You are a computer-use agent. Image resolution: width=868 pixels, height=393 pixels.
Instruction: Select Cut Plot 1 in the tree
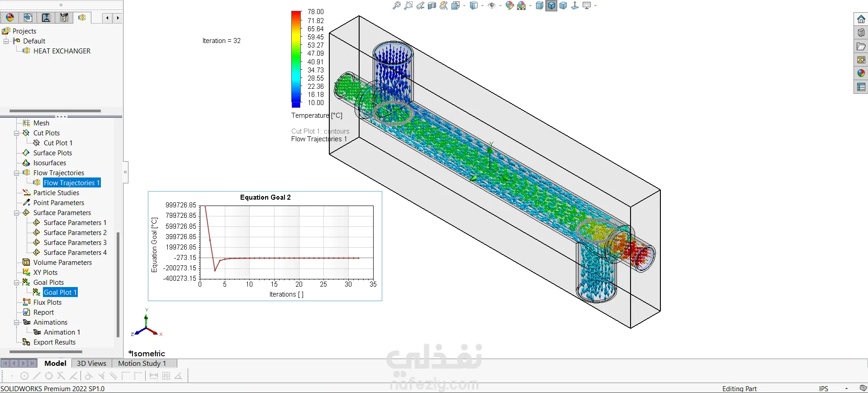pyautogui.click(x=58, y=143)
